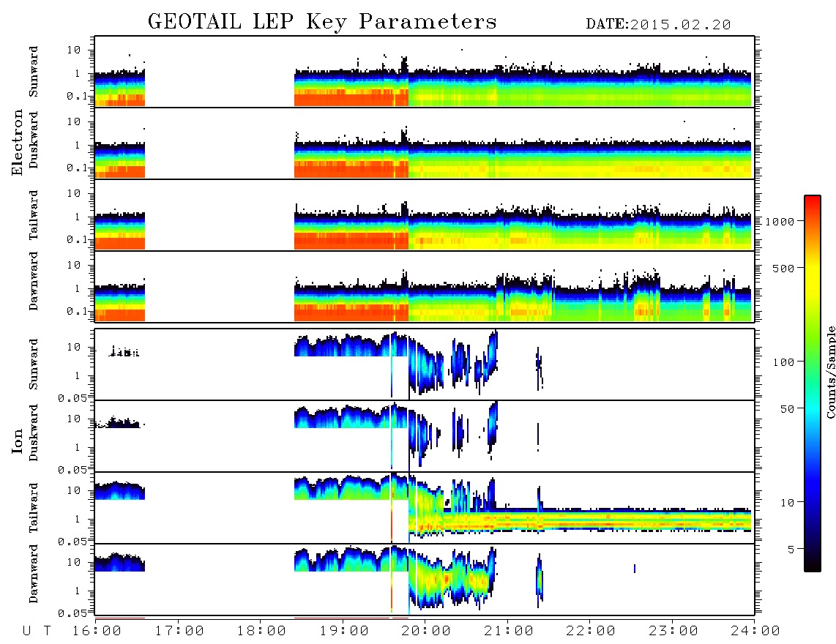
Task: Click the 17:00 time axis label
Action: 179,632
